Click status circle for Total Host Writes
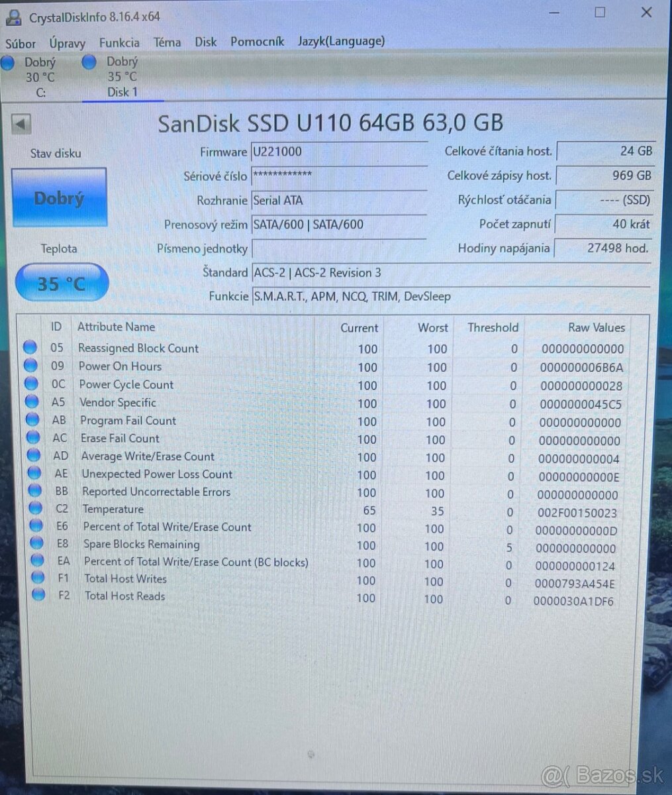The height and width of the screenshot is (795, 672). (x=38, y=578)
